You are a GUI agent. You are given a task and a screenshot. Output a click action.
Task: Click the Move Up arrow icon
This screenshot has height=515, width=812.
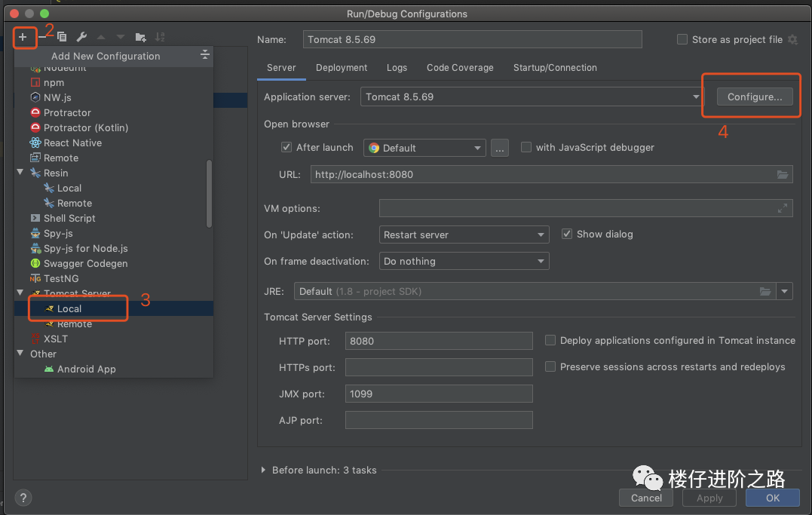click(101, 37)
